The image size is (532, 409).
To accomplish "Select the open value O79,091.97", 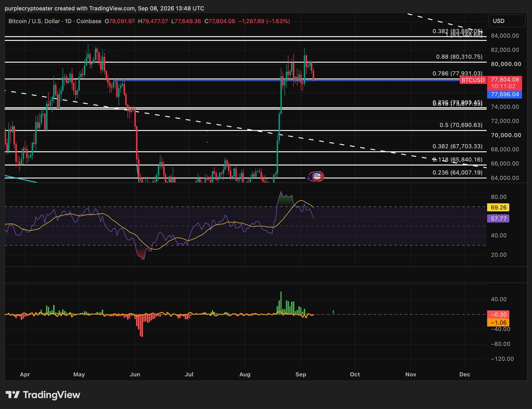I will point(119,21).
